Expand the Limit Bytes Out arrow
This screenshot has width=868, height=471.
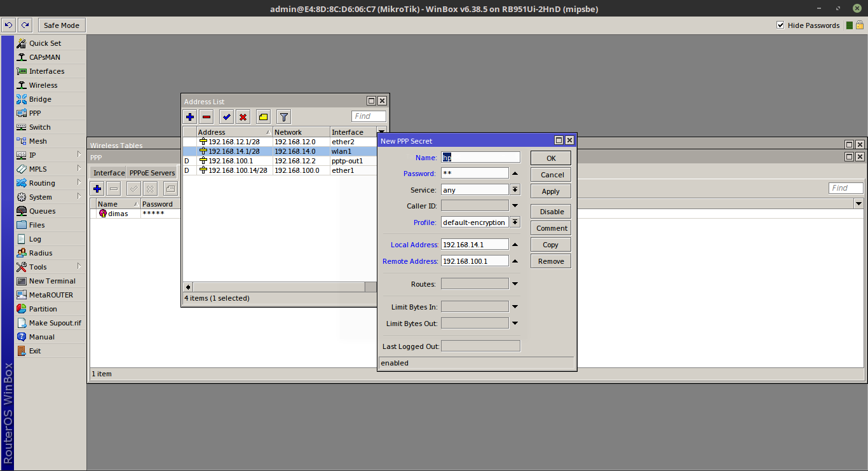pos(515,324)
